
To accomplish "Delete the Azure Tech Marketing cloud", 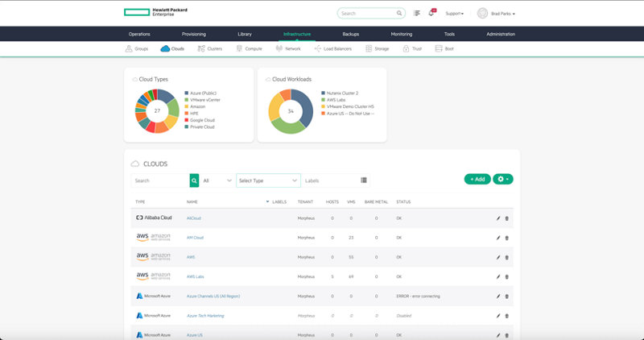I will pyautogui.click(x=506, y=316).
